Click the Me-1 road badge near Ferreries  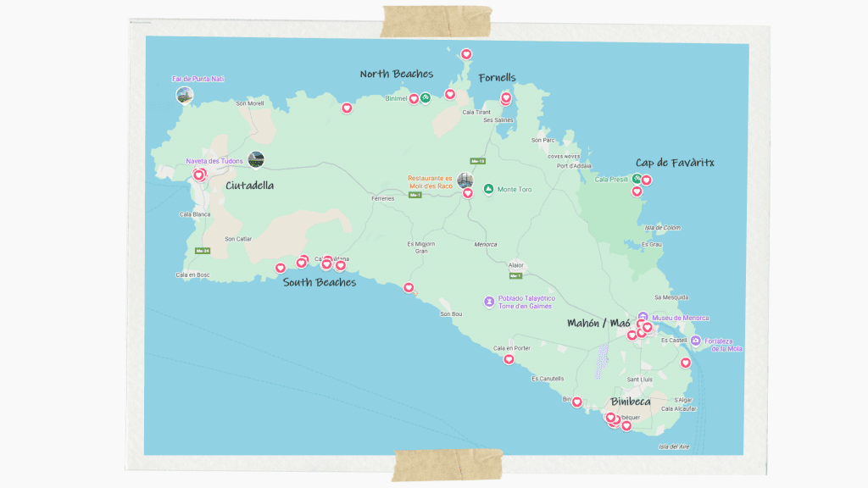[x=415, y=194]
